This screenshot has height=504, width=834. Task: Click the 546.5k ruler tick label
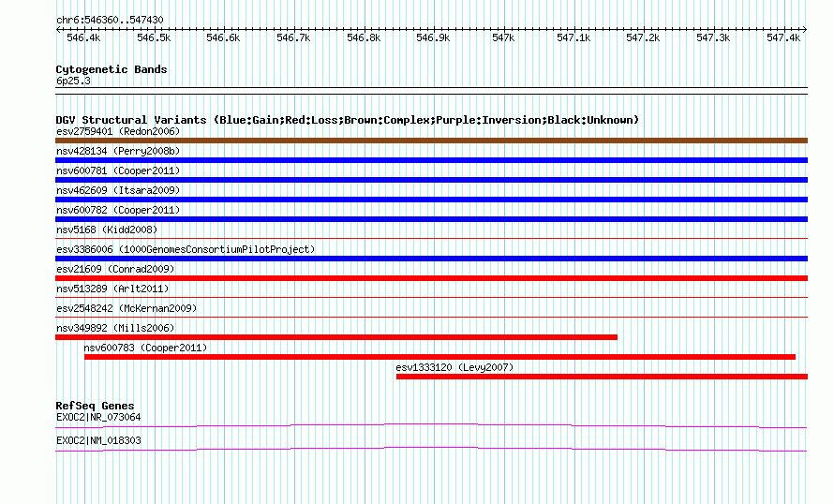pyautogui.click(x=154, y=37)
